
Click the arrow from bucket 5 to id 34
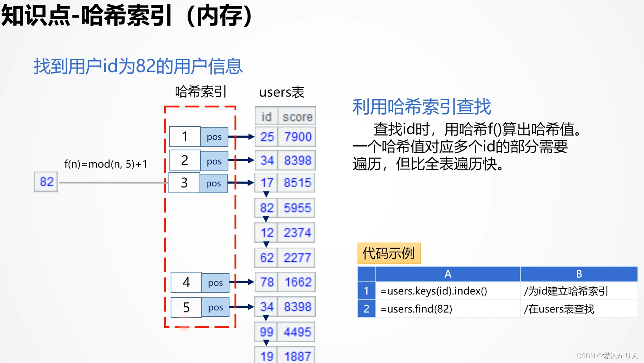pos(241,307)
